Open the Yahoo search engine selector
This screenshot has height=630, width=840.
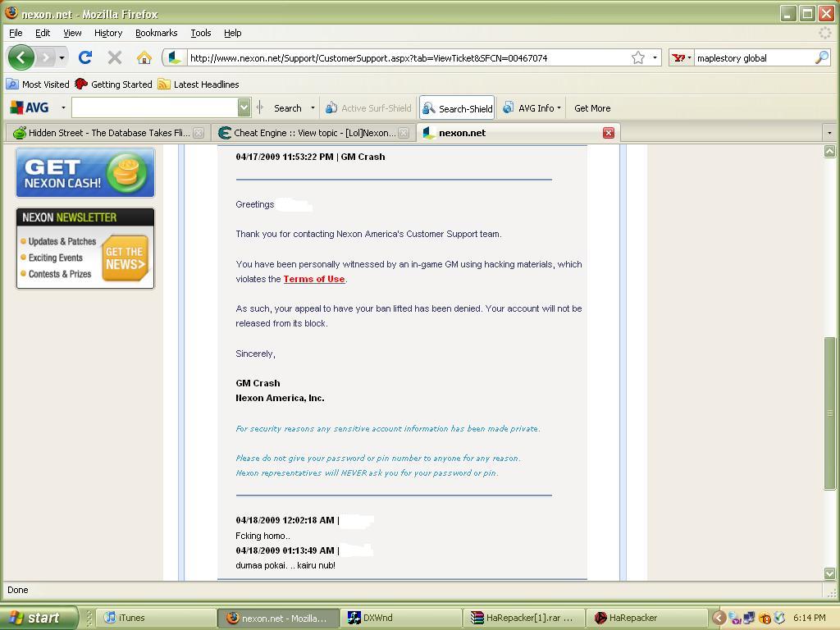click(682, 58)
